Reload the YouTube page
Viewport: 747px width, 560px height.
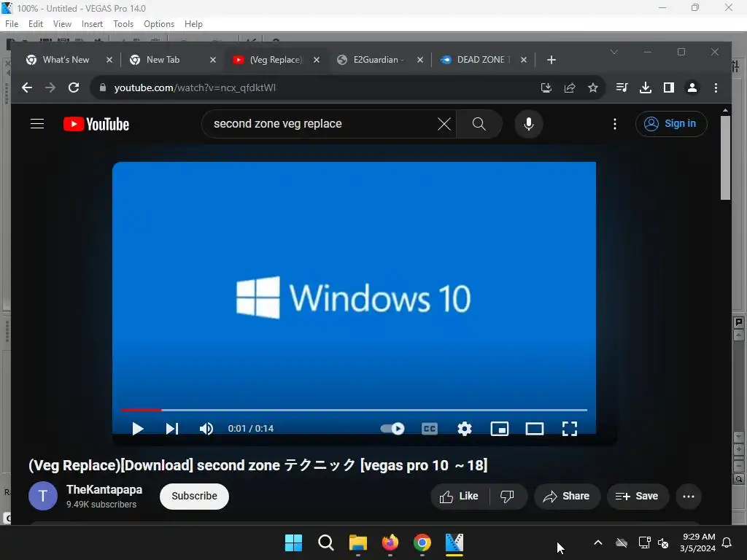74,87
